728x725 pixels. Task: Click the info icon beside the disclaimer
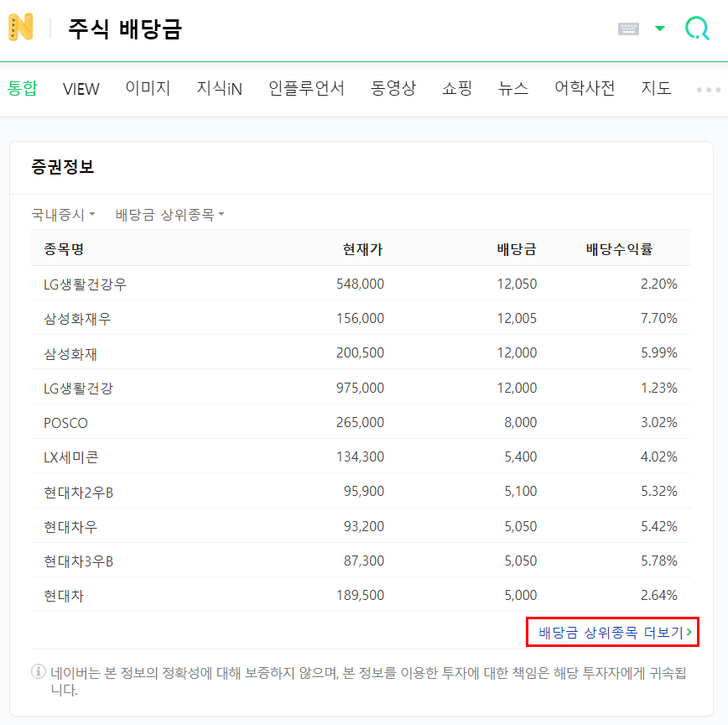tap(39, 671)
